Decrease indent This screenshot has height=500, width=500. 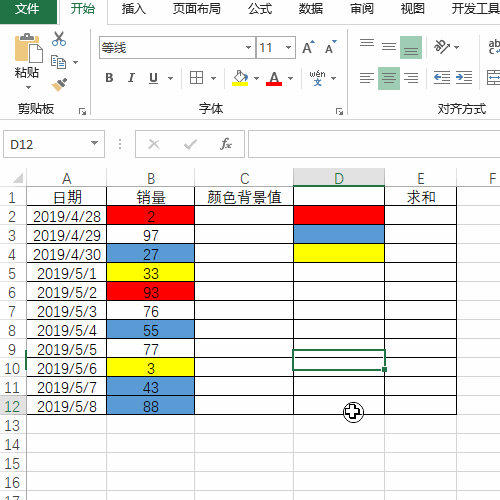click(442, 78)
